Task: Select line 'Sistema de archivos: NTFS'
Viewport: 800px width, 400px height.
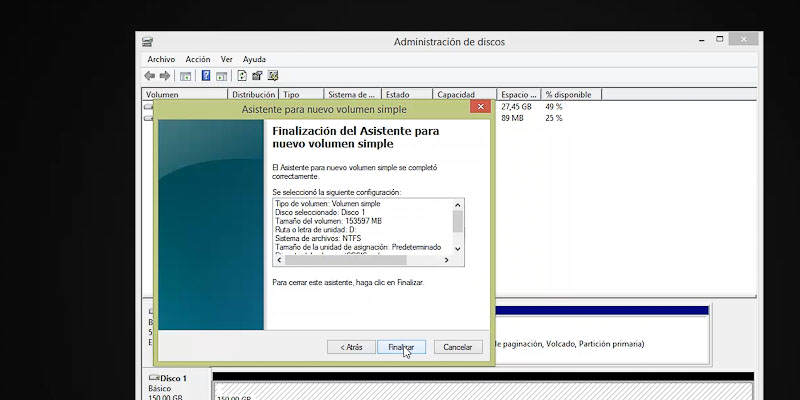Action: 318,238
